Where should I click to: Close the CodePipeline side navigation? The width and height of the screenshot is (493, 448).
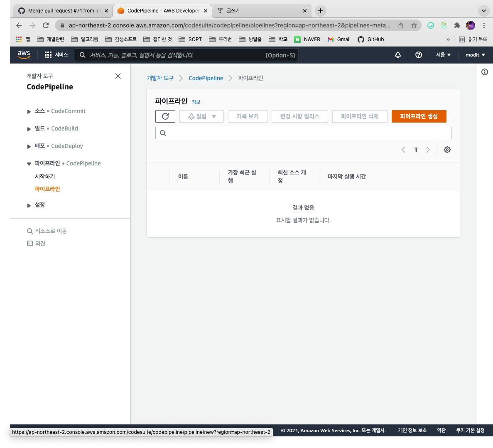(x=118, y=76)
